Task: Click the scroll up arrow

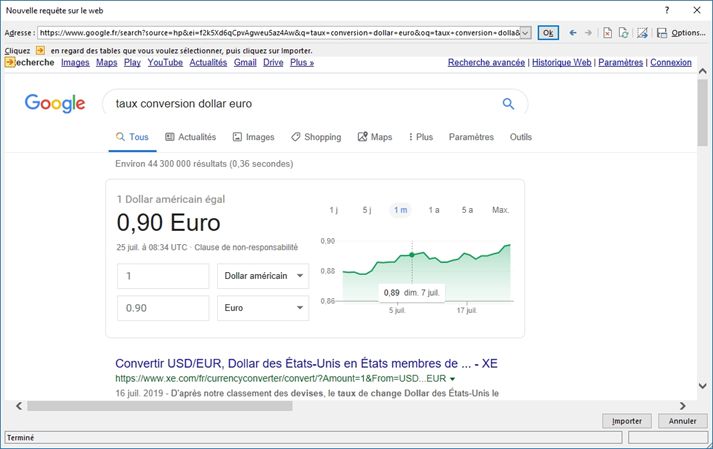Action: point(703,71)
